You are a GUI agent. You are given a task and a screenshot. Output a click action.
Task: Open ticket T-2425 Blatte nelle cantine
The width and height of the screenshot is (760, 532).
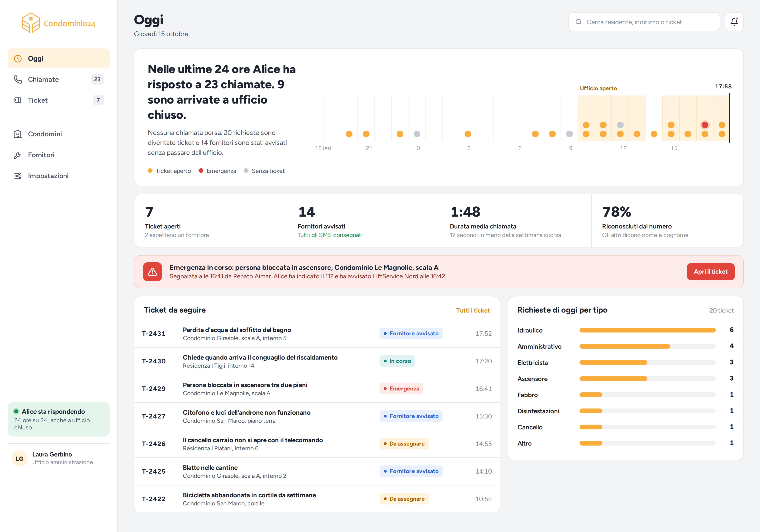(x=317, y=471)
